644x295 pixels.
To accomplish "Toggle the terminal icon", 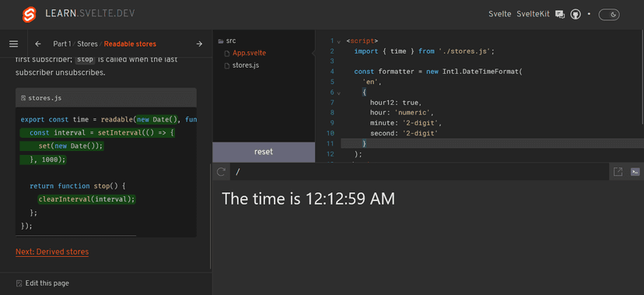I will point(635,172).
